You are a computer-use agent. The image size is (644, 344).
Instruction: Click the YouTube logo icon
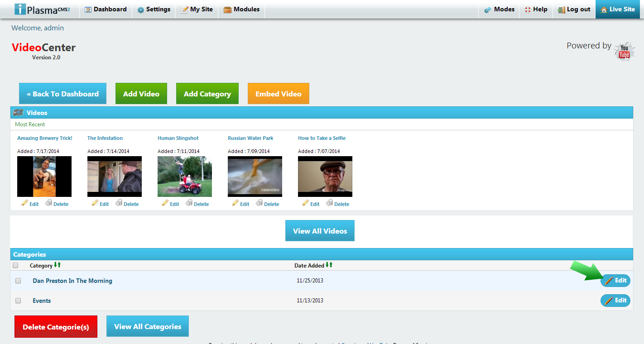[x=625, y=51]
